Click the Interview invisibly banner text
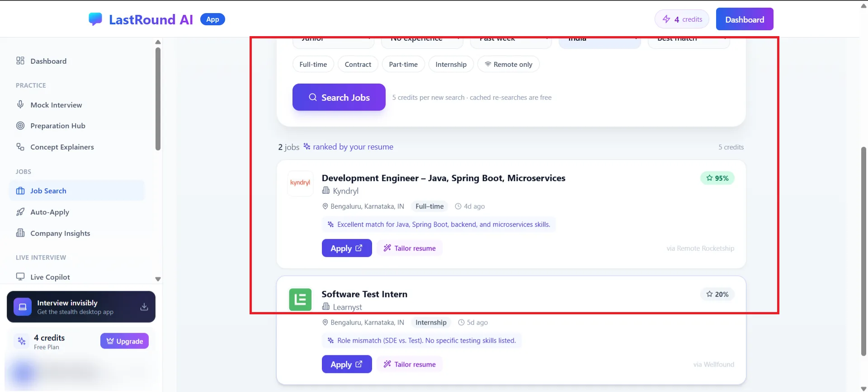The height and width of the screenshot is (392, 868). [x=75, y=307]
